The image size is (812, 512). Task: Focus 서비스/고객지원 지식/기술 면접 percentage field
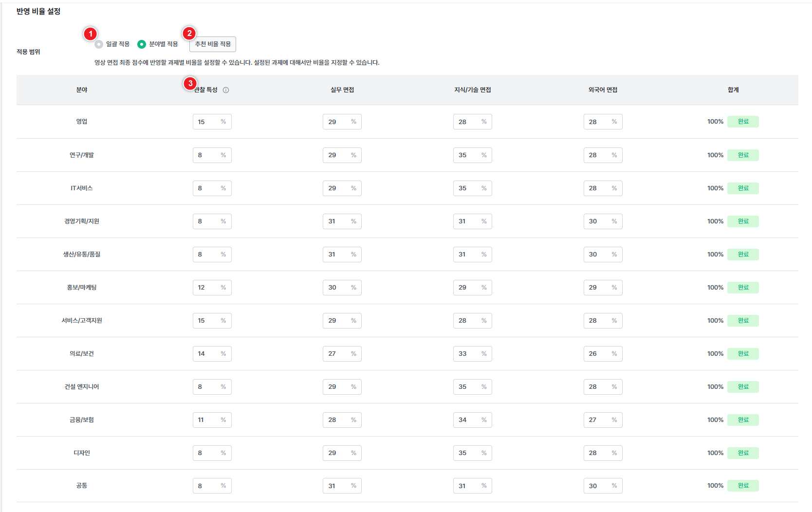click(x=467, y=321)
